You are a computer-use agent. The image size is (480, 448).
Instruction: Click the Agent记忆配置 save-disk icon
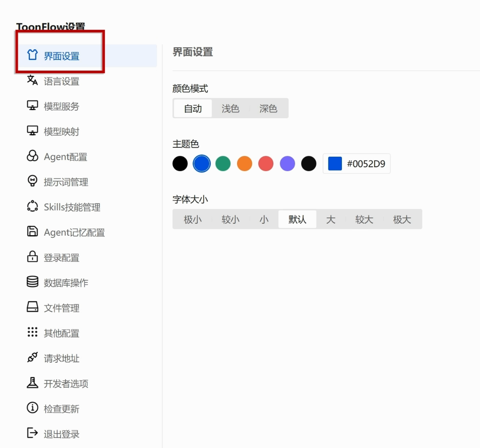32,232
